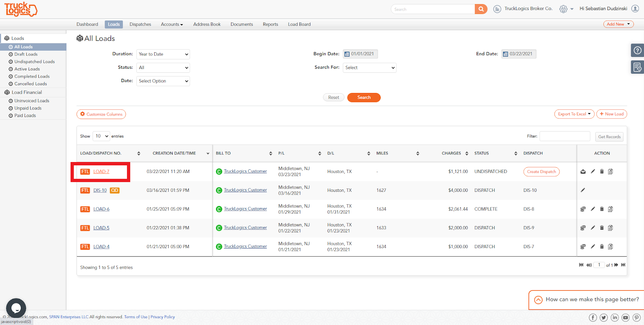Open the Address Book tab
Viewport: 644px width, 325px height.
[207, 25]
